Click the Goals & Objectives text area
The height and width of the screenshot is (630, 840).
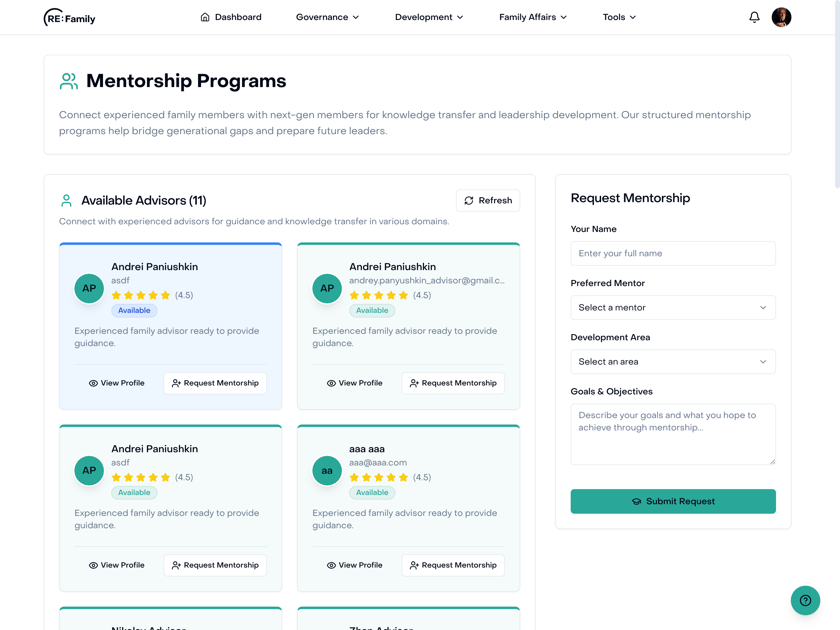673,434
